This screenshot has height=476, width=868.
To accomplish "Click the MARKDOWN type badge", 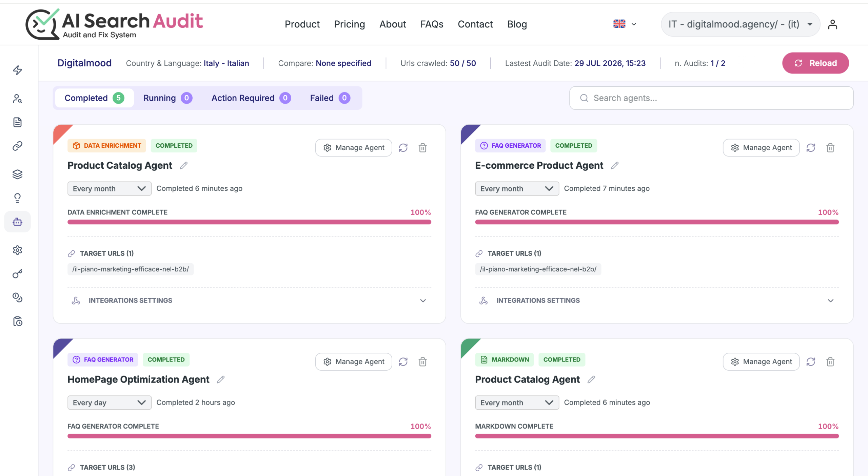I will coord(504,360).
